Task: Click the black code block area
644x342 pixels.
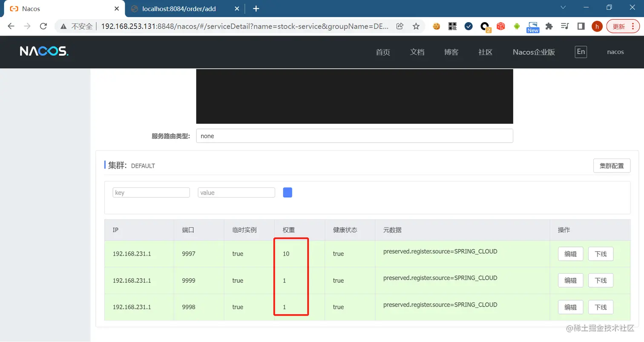Action: 354,96
